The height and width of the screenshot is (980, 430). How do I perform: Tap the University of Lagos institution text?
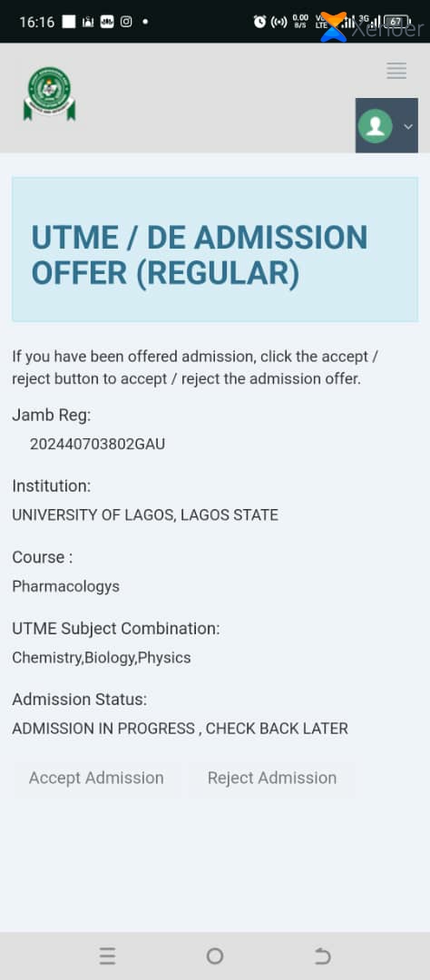pyautogui.click(x=145, y=515)
